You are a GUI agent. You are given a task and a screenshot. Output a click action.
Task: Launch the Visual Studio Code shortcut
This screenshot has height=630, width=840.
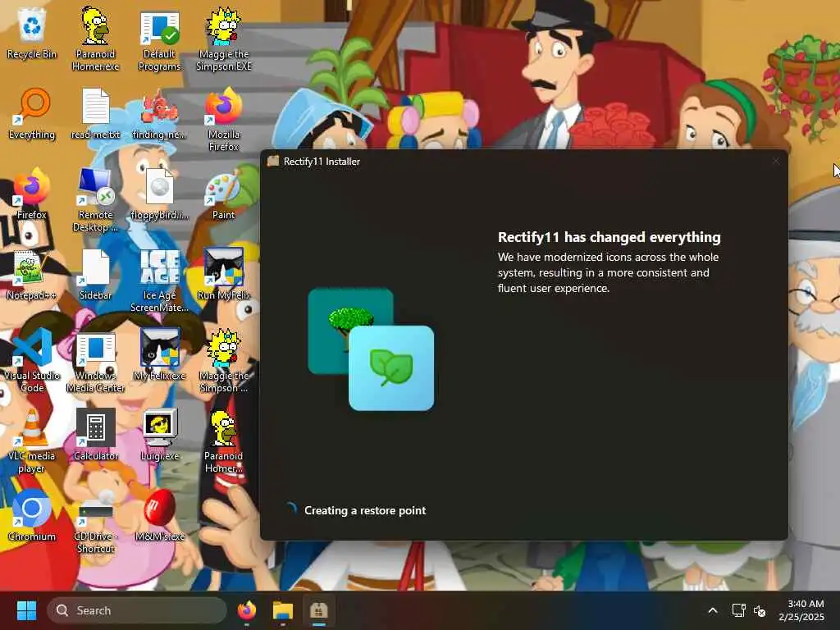click(32, 361)
